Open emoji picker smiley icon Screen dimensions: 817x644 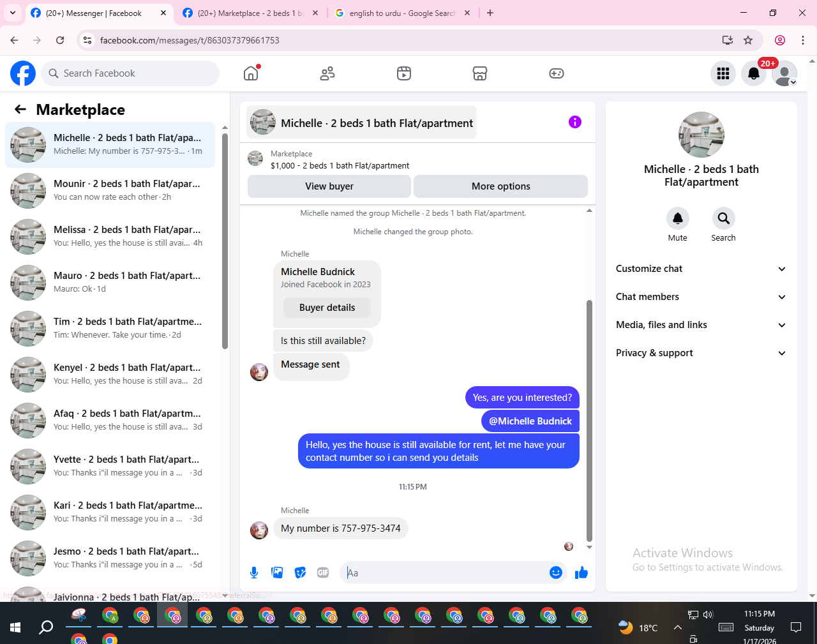(556, 573)
